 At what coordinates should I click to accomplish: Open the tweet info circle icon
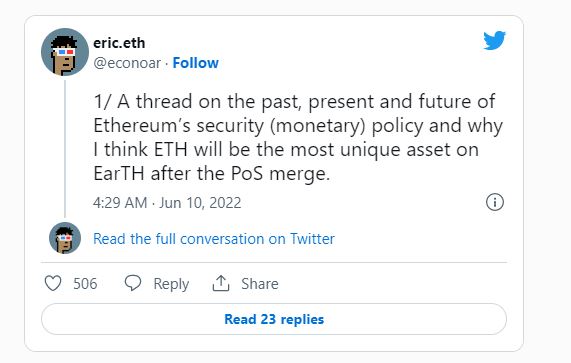pyautogui.click(x=495, y=202)
